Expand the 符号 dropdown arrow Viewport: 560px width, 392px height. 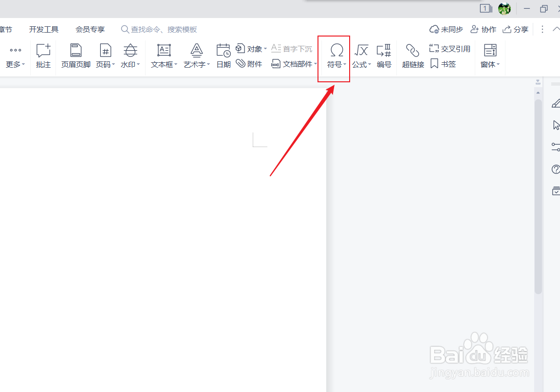tap(345, 64)
